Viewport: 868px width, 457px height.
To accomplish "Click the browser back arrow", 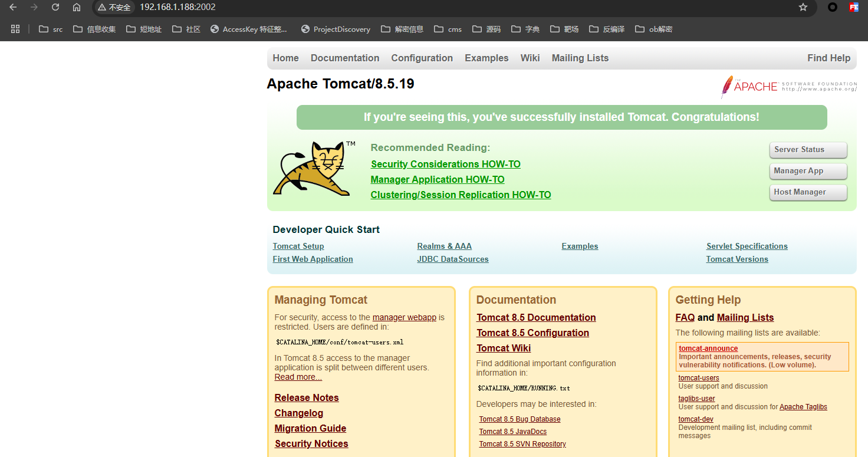I will tap(14, 8).
